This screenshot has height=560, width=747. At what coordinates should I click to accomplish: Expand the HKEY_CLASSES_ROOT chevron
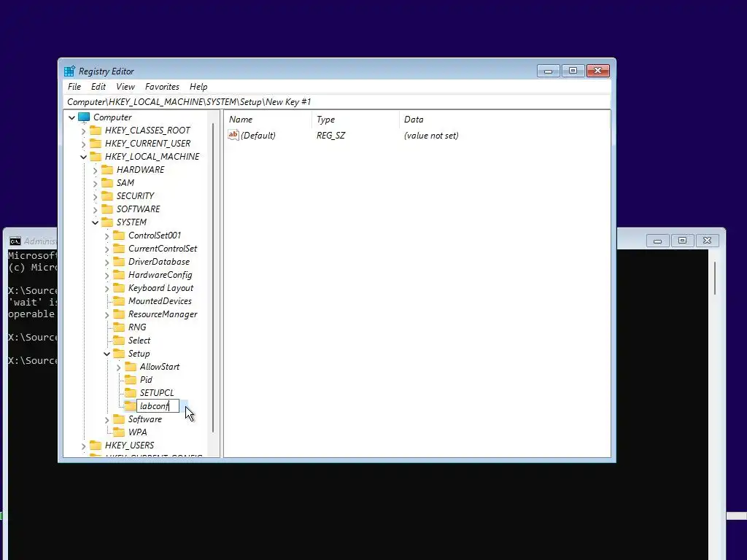(x=83, y=131)
